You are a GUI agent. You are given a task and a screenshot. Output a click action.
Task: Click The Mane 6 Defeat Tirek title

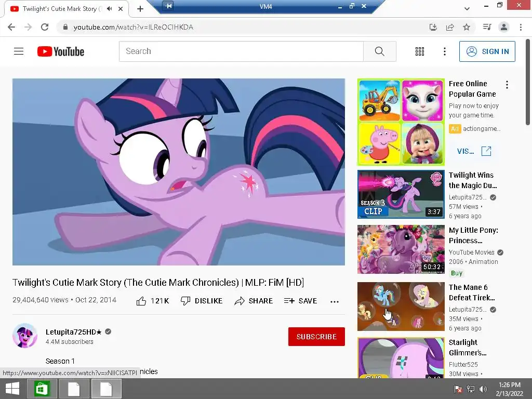472,292
